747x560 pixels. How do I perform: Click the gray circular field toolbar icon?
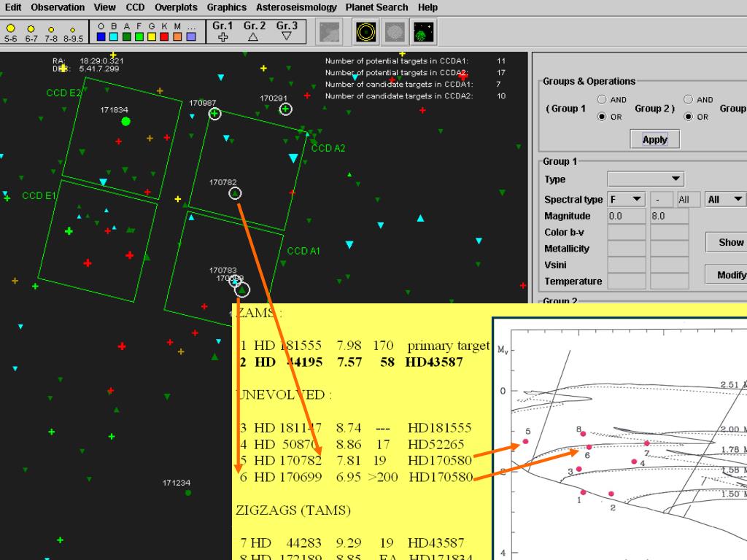(x=395, y=32)
